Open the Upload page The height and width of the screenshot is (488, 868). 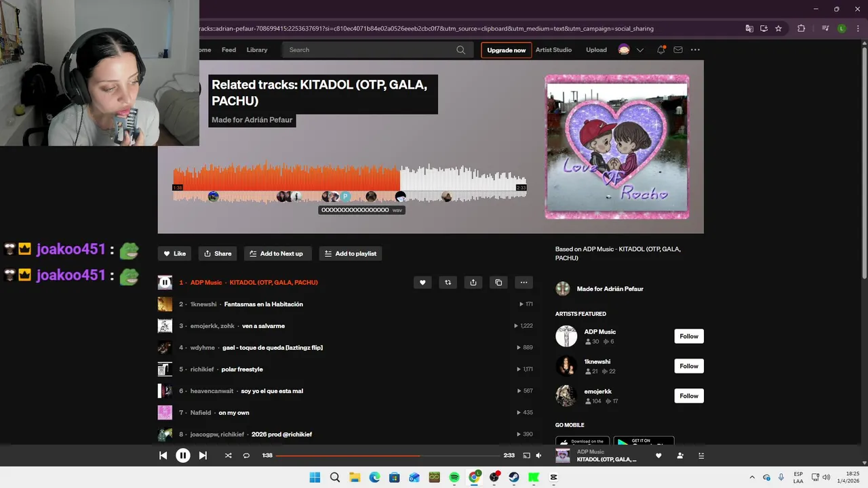tap(596, 50)
